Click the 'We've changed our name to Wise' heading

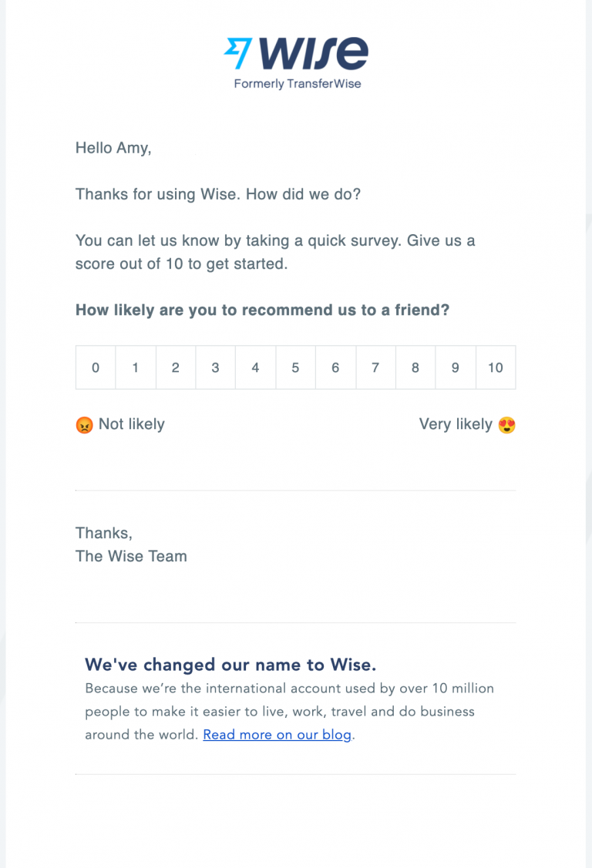(230, 664)
